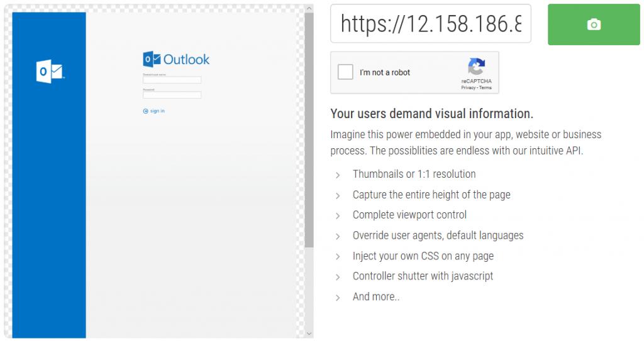Screen dimensions: 644x341
Task: Click the preview scrollbar up arrow
Action: point(309,9)
